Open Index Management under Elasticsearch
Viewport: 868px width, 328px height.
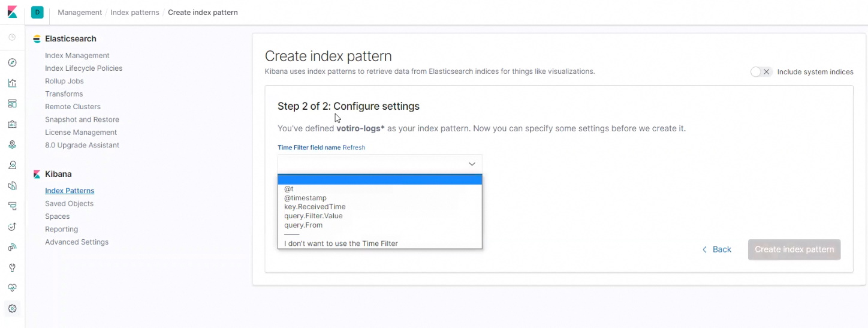click(77, 55)
